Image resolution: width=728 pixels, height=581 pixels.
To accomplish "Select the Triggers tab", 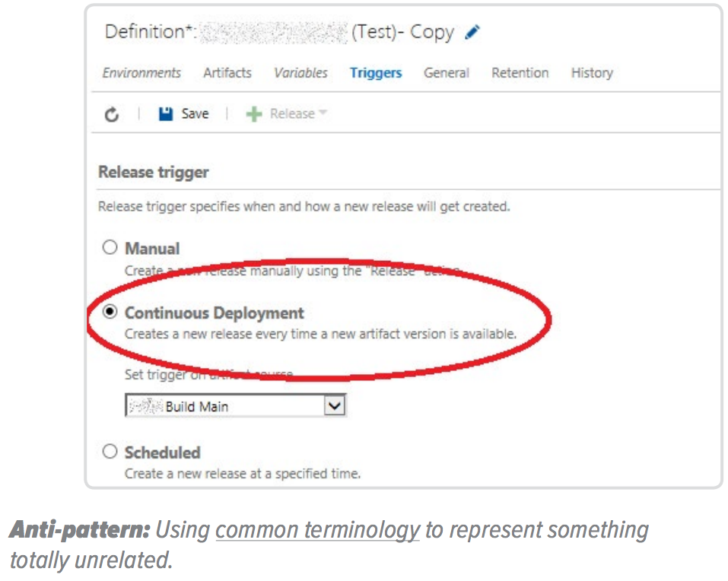I will point(376,73).
